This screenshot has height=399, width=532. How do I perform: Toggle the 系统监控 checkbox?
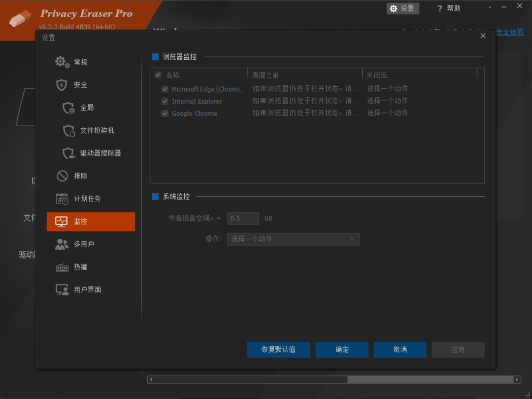[155, 197]
